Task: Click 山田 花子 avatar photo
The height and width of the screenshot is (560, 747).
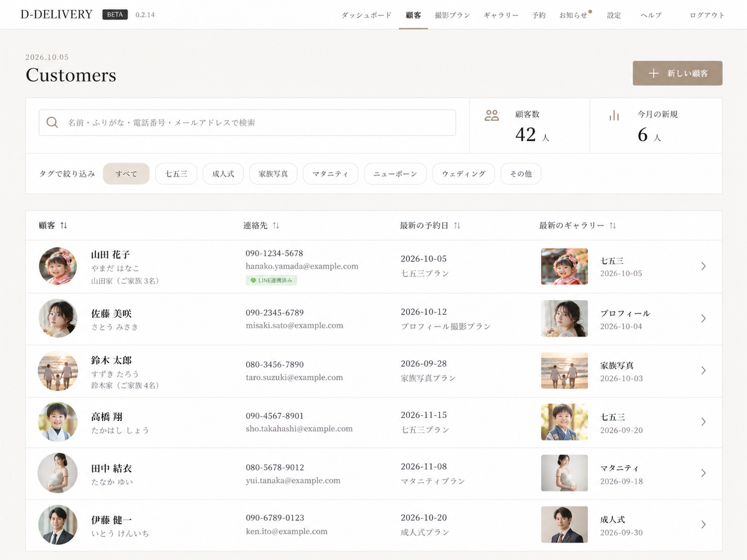Action: 58,266
